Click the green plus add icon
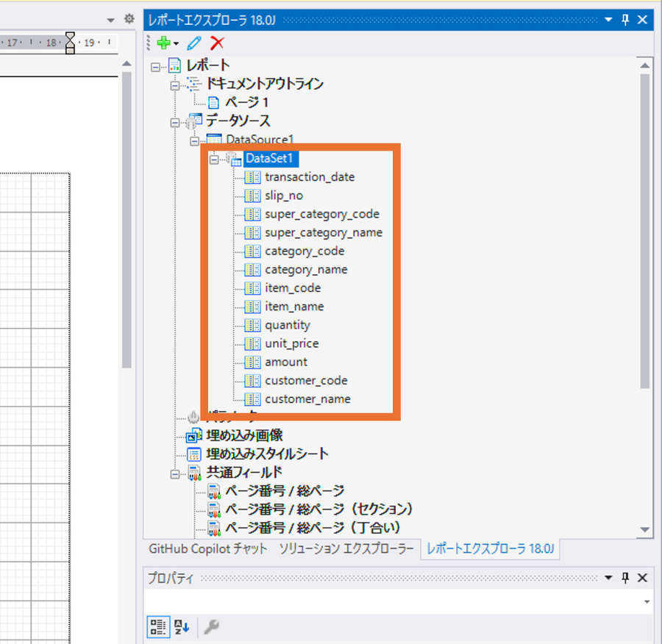662x644 pixels. tap(164, 43)
